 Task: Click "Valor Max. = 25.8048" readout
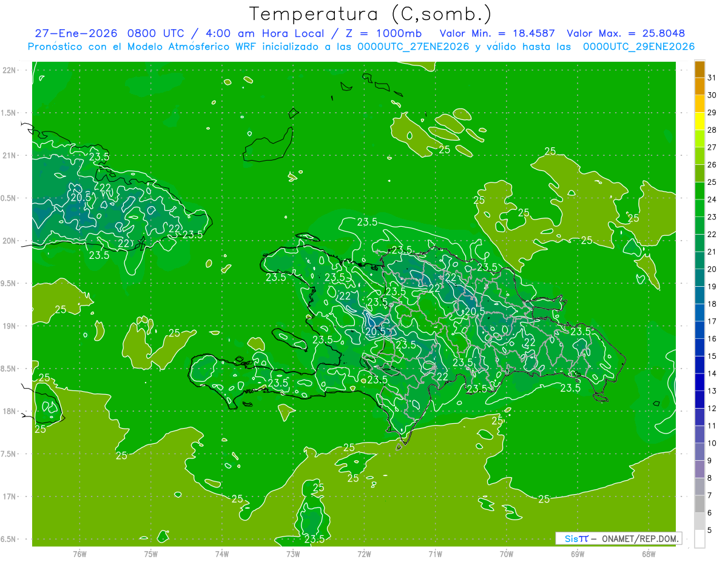point(626,33)
